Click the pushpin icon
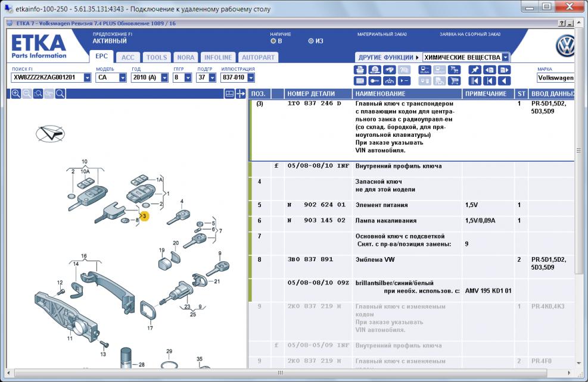The height and width of the screenshot is (382, 588). coord(475,70)
